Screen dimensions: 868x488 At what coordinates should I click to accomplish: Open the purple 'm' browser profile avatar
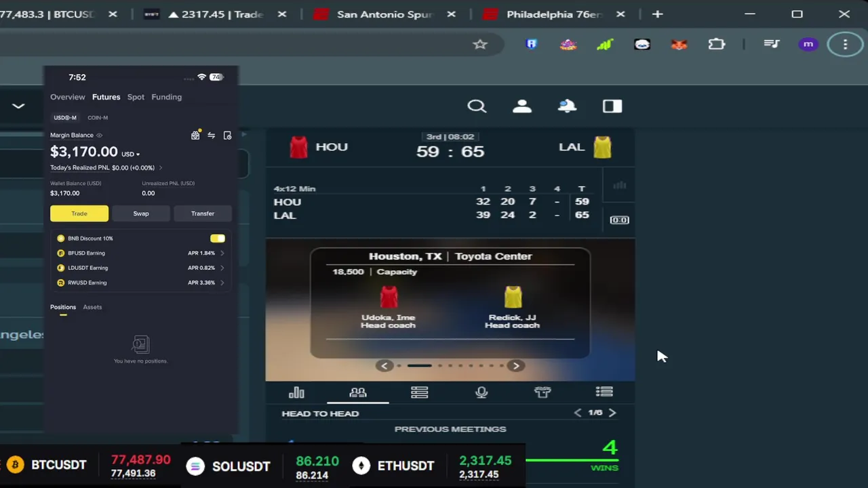808,44
